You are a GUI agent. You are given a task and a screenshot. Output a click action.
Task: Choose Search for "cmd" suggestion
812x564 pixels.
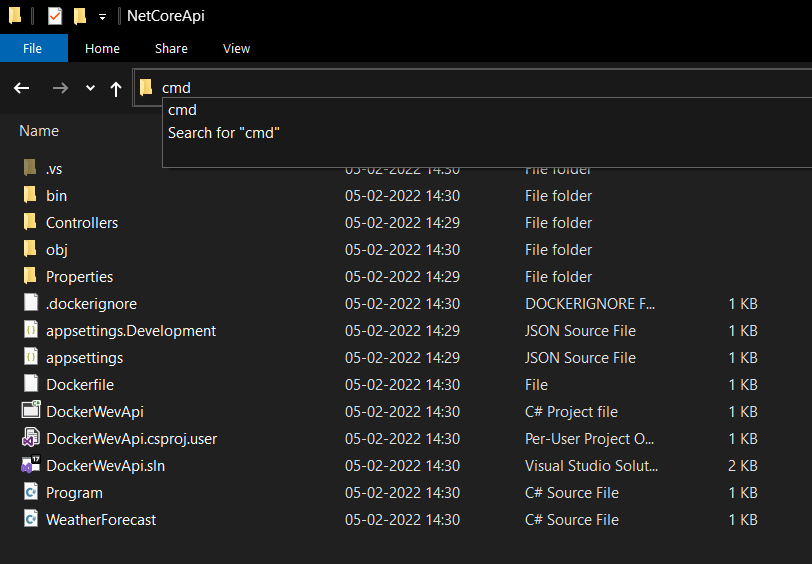click(x=224, y=132)
